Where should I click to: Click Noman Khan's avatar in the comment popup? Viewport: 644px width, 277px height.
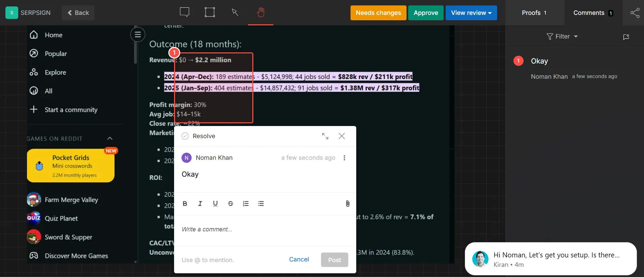pyautogui.click(x=187, y=158)
